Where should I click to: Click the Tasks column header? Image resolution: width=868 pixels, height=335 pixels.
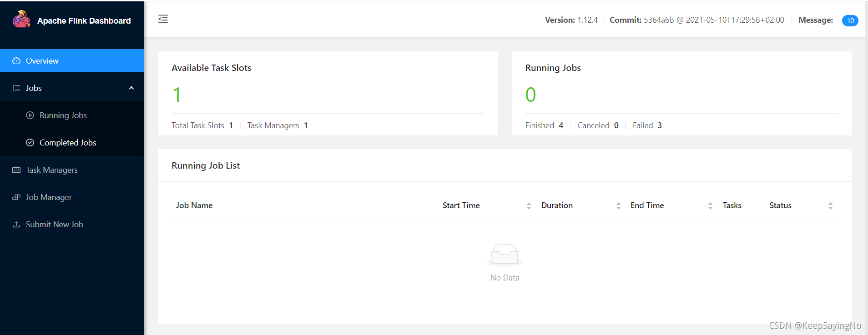[x=732, y=205]
